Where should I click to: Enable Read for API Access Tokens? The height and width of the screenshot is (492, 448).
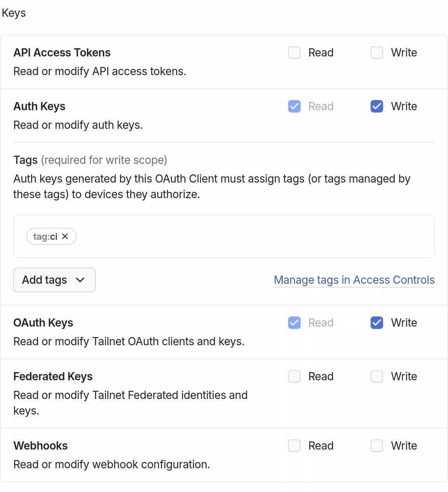[x=294, y=52]
